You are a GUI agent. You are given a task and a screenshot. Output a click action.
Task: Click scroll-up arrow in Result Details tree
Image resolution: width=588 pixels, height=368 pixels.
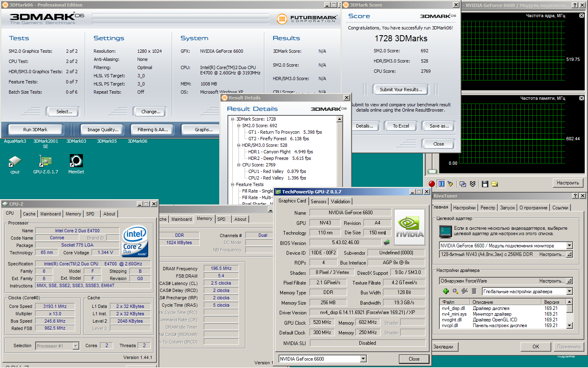(x=339, y=119)
